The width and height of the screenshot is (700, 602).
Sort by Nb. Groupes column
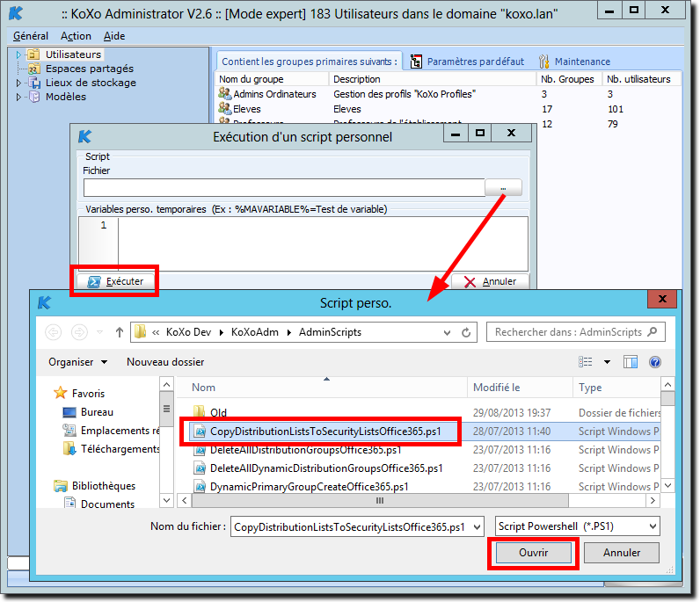coord(569,79)
